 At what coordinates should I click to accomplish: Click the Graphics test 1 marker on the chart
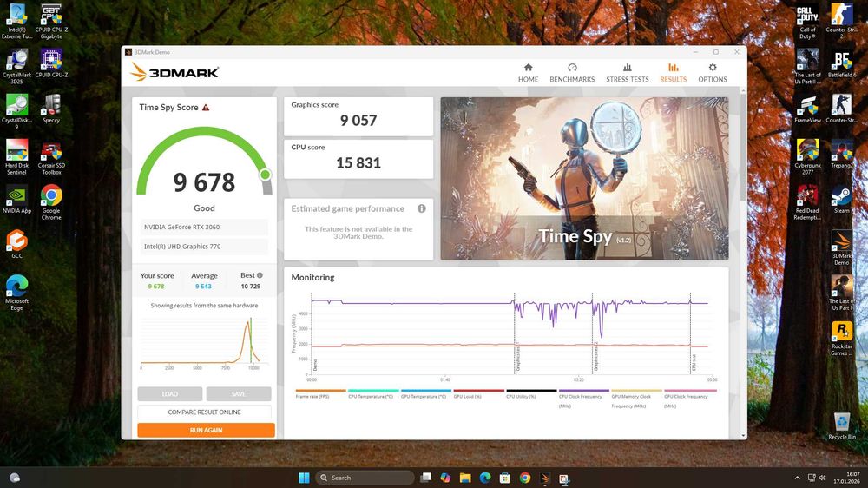click(517, 358)
